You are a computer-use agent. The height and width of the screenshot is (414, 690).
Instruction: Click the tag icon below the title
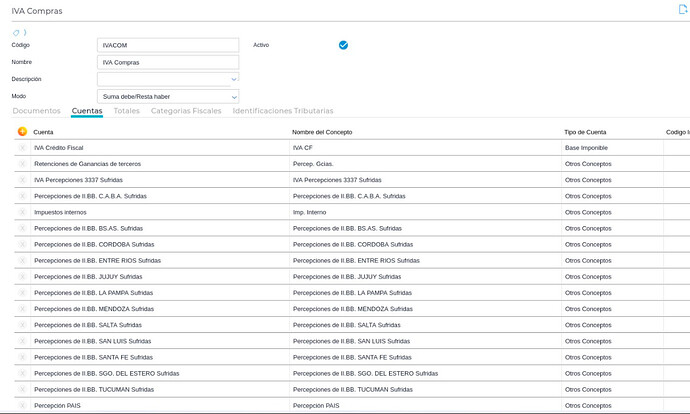point(16,33)
